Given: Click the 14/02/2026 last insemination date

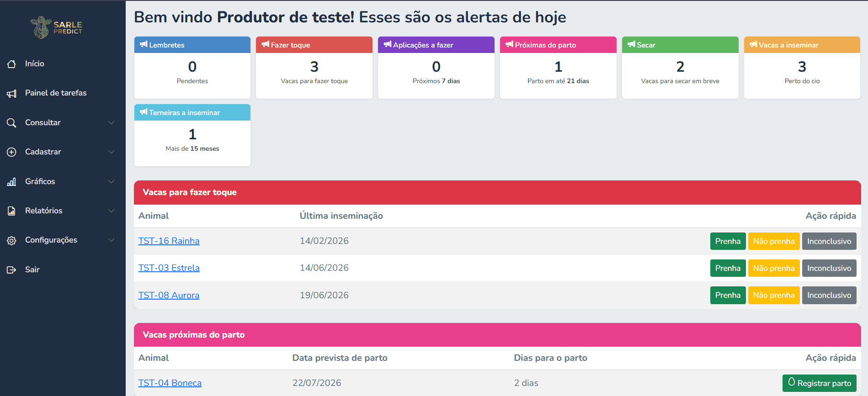Looking at the screenshot, I should click(x=324, y=241).
